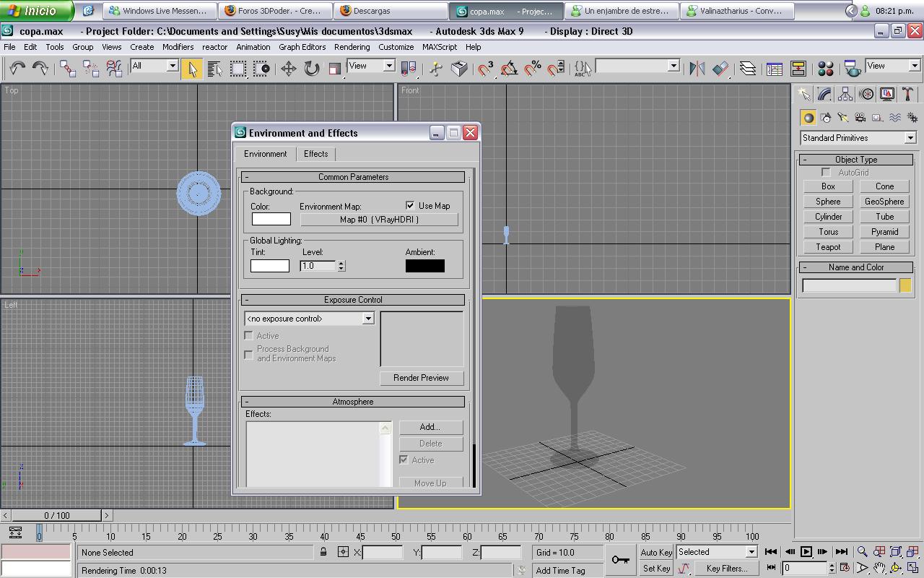The height and width of the screenshot is (578, 924).
Task: Open the Standard Primitives dropdown
Action: click(x=910, y=138)
